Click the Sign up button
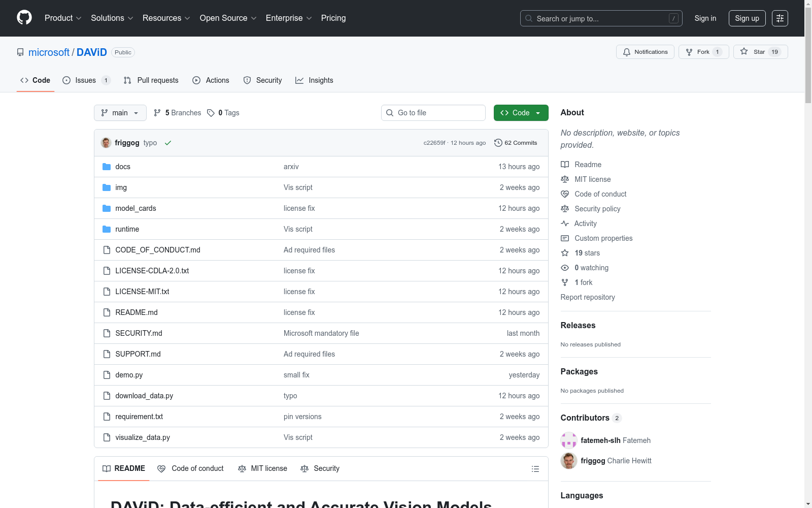Viewport: 812px width, 508px height. pyautogui.click(x=747, y=18)
